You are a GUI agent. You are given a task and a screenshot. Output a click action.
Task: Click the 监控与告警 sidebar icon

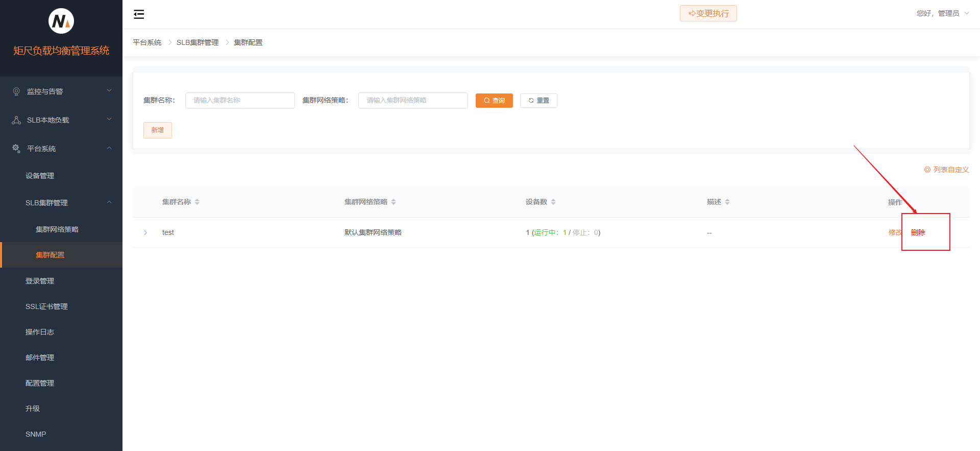click(x=16, y=91)
